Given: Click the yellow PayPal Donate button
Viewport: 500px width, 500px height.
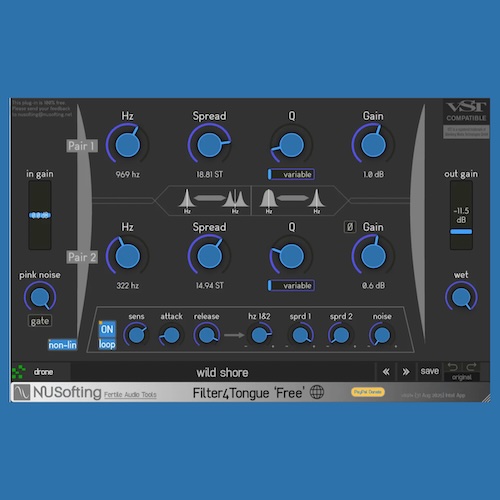Looking at the screenshot, I should tap(368, 392).
